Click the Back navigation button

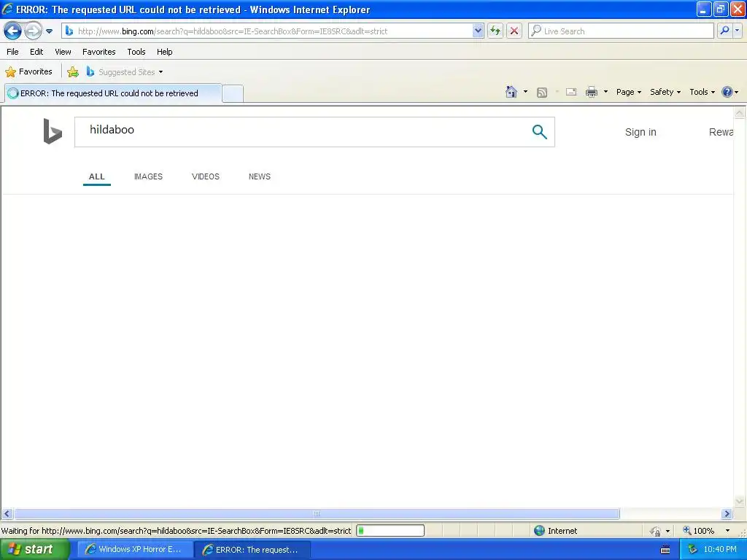(x=12, y=31)
